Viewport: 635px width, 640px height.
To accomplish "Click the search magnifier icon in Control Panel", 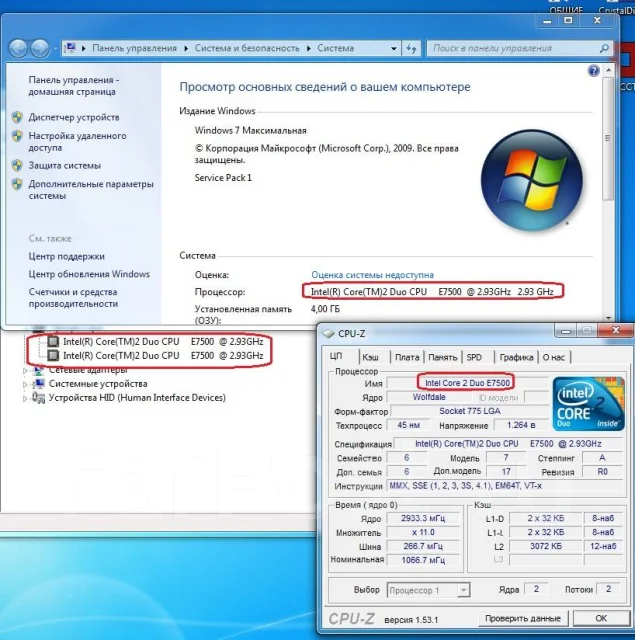I will (x=604, y=49).
